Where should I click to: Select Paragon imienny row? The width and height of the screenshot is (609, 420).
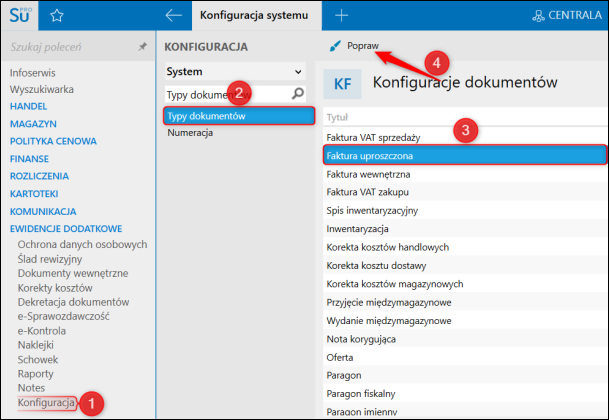coord(465,411)
